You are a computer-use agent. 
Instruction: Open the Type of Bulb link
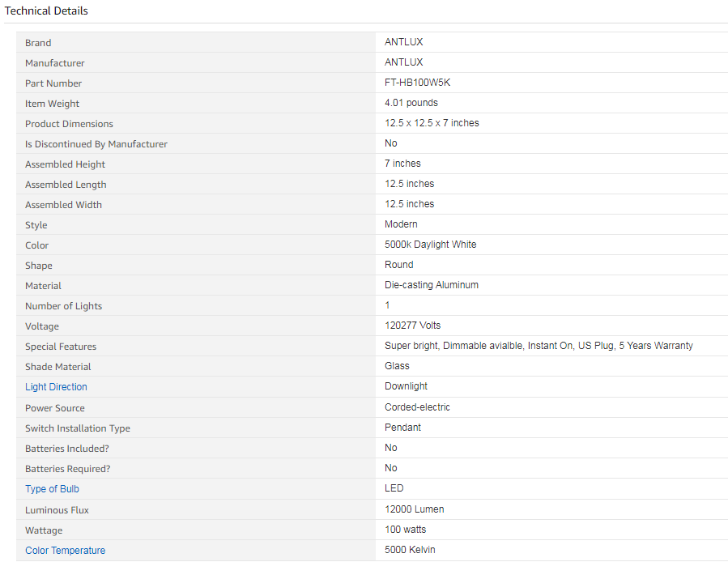tap(52, 489)
